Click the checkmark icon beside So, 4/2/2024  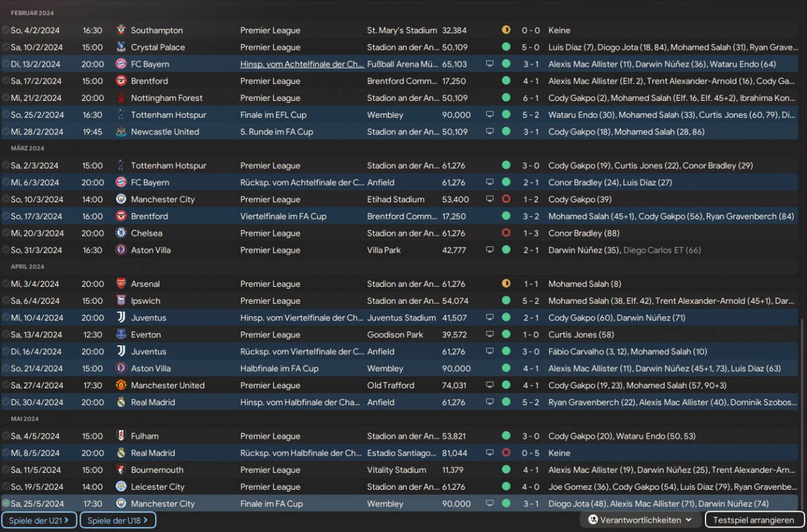6,30
